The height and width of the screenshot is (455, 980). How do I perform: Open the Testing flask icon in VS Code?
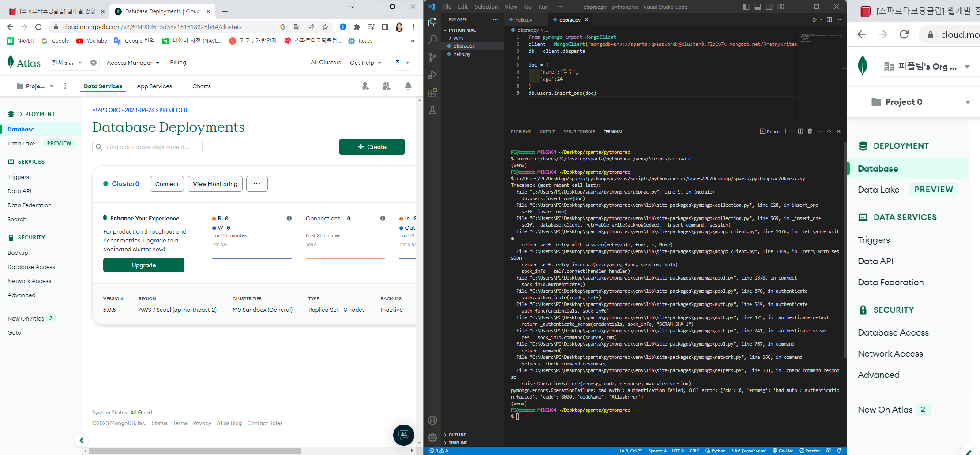pyautogui.click(x=432, y=110)
